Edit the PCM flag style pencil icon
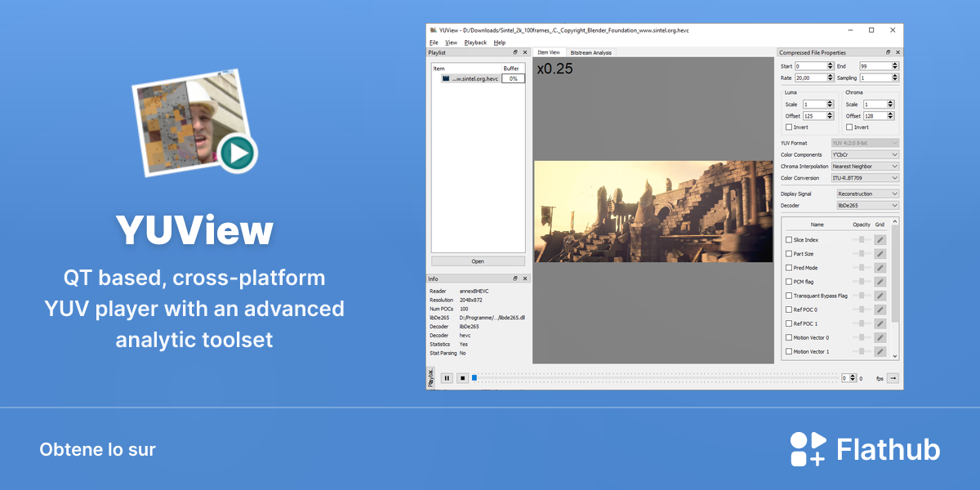This screenshot has height=490, width=980. coord(880,282)
